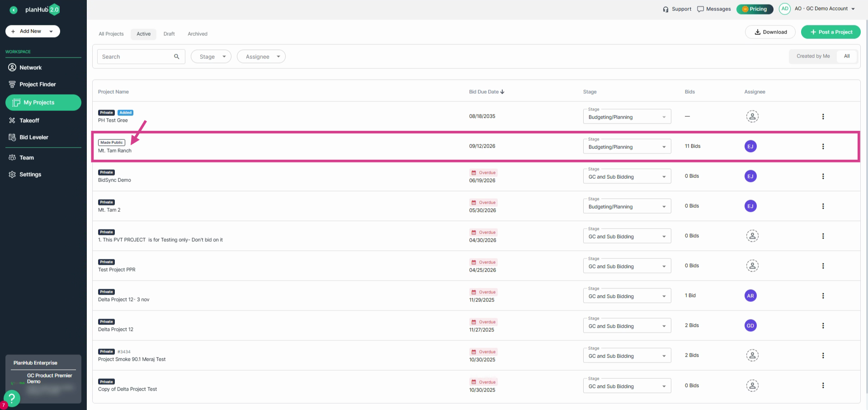Screen dimensions: 868x410
Task: Change the stage dropdown for PH Test Gree
Action: (x=627, y=117)
